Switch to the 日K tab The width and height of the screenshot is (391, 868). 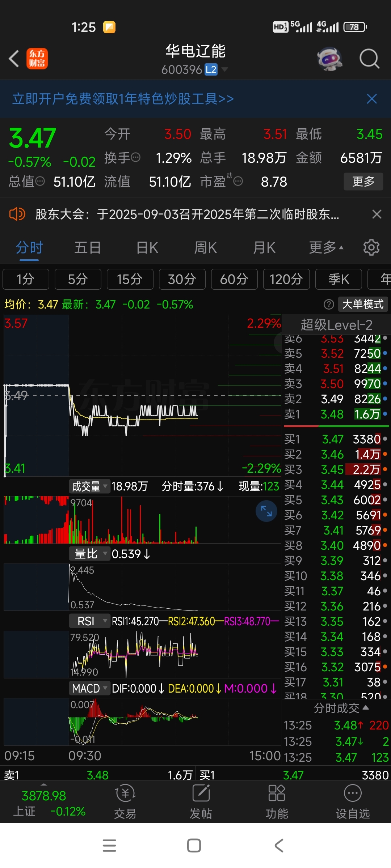[147, 248]
